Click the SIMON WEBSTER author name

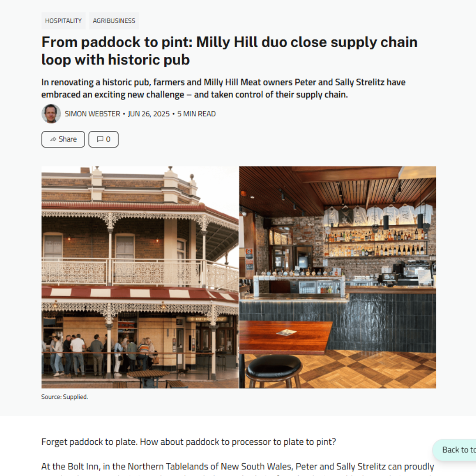point(92,114)
